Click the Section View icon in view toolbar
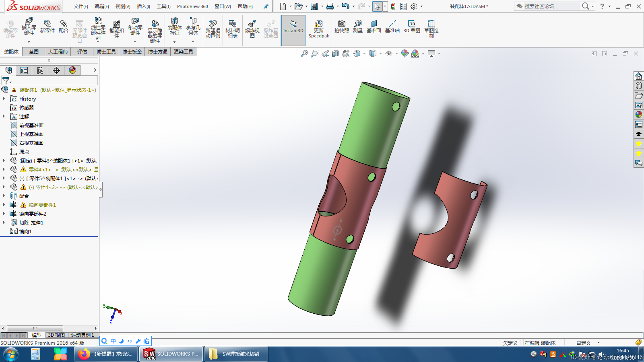Image resolution: width=644 pixels, height=362 pixels. click(336, 53)
